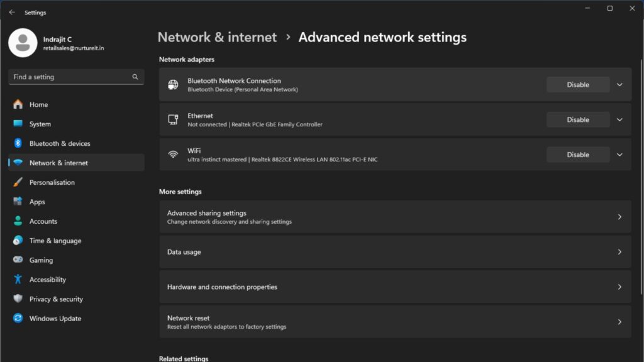This screenshot has height=362, width=644.
Task: Open Time & language settings
Action: click(x=55, y=241)
